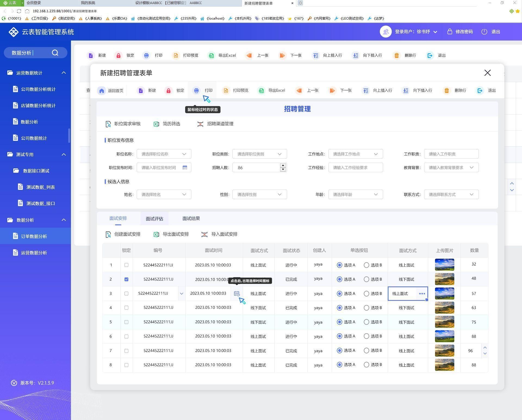Click the 导入面试安排 import icon
This screenshot has height=420, width=522.
(204, 234)
